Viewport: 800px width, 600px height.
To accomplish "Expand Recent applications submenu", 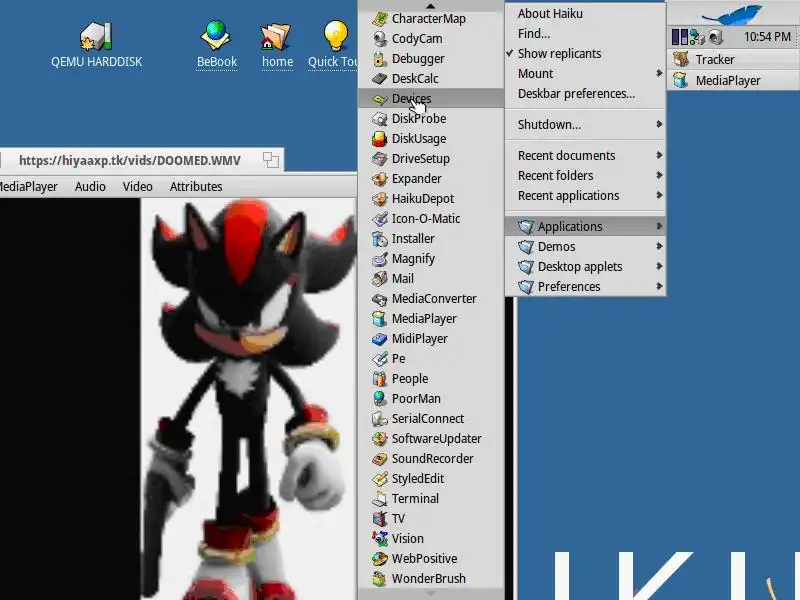I will (585, 195).
